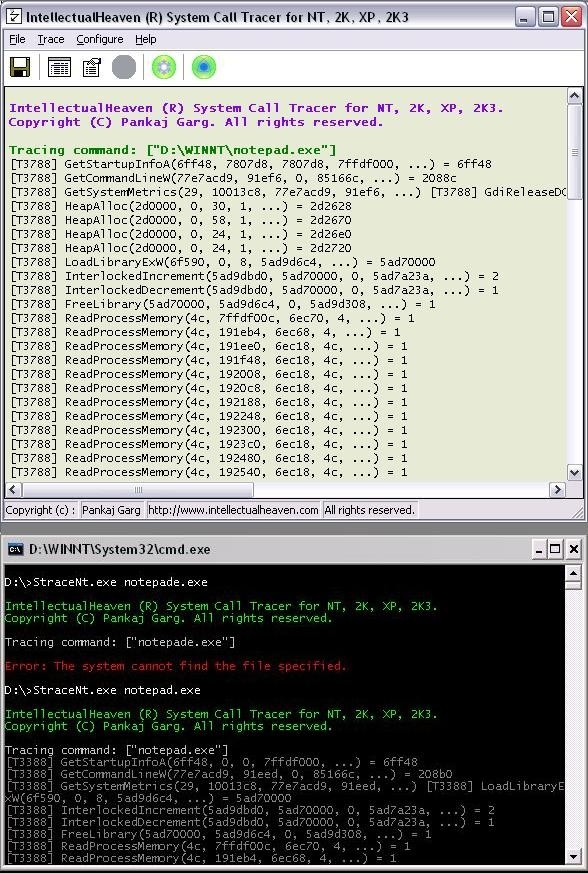Screen dimensions: 588x873
Task: Open the Configure menu
Action: pyautogui.click(x=100, y=39)
